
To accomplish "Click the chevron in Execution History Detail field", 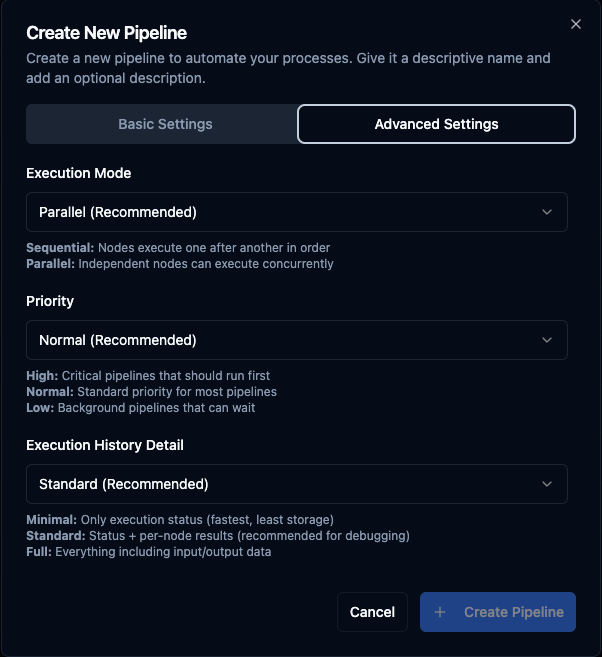I will click(x=547, y=484).
